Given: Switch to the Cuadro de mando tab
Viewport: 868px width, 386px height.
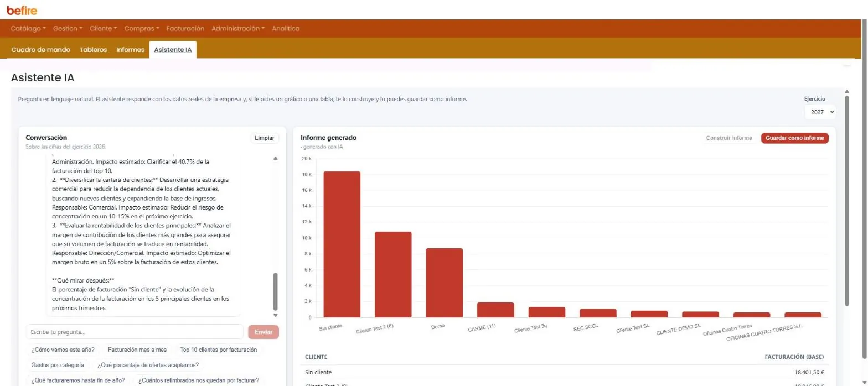Looking at the screenshot, I should [x=41, y=50].
